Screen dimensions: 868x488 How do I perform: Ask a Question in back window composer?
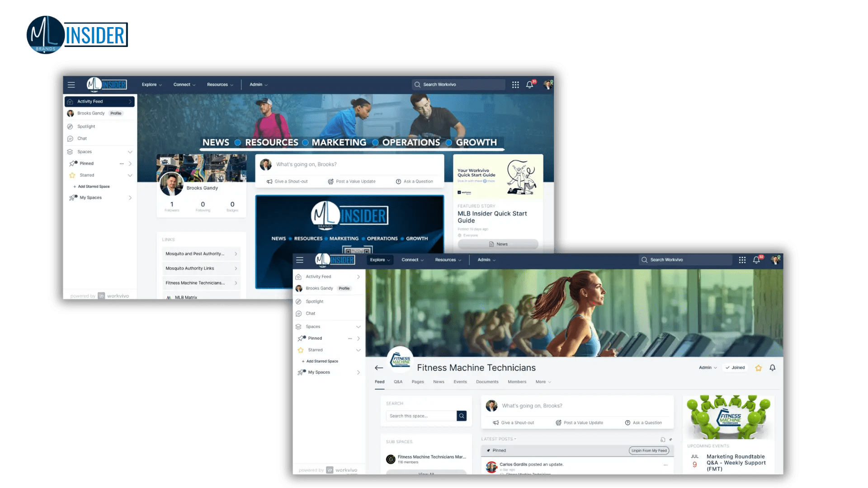[x=415, y=182]
